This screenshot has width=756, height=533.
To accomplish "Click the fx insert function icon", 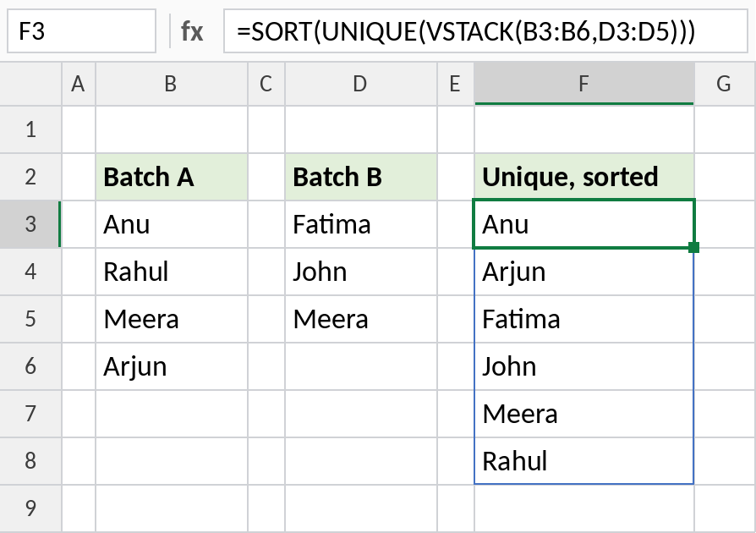I will [192, 32].
